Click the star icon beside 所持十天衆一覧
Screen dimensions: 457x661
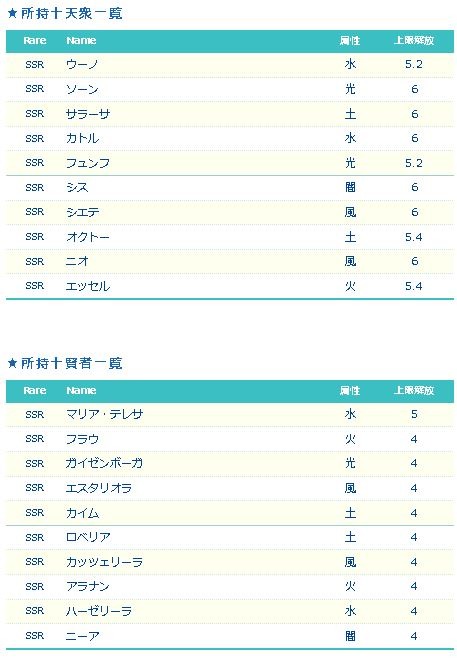[12, 13]
